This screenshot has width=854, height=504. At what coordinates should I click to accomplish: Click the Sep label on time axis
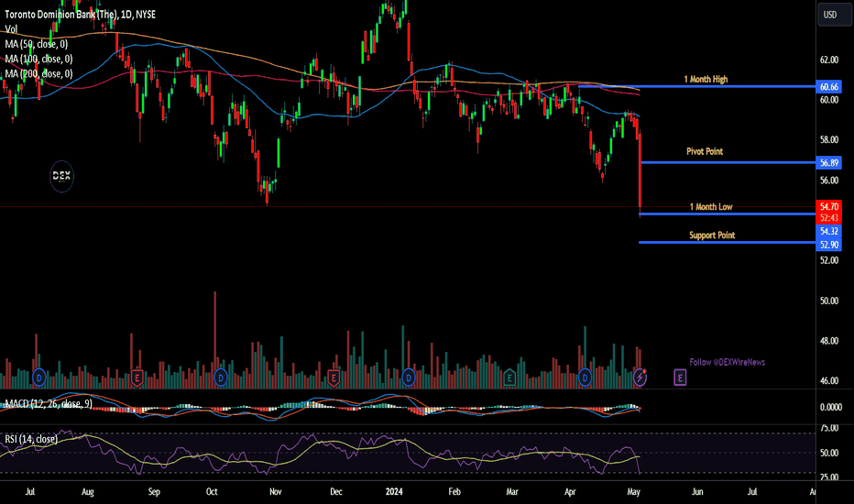[154, 492]
